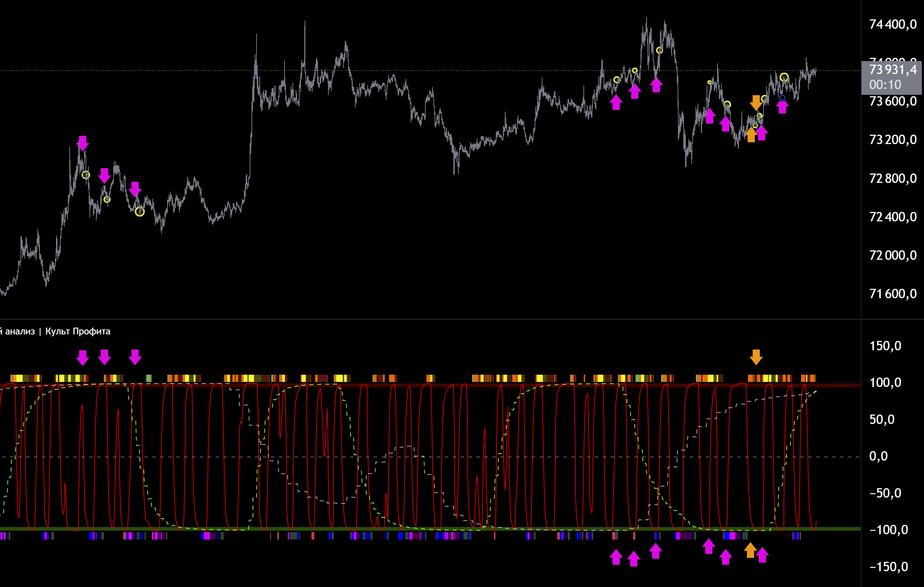Click the orange down arrow on price chart
Viewport: 924px width, 587px height.
click(756, 102)
